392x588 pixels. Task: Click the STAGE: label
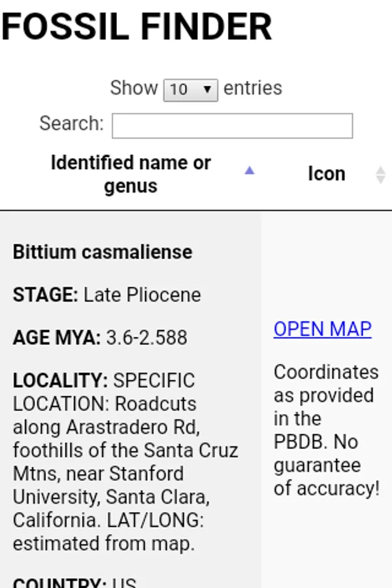click(46, 295)
